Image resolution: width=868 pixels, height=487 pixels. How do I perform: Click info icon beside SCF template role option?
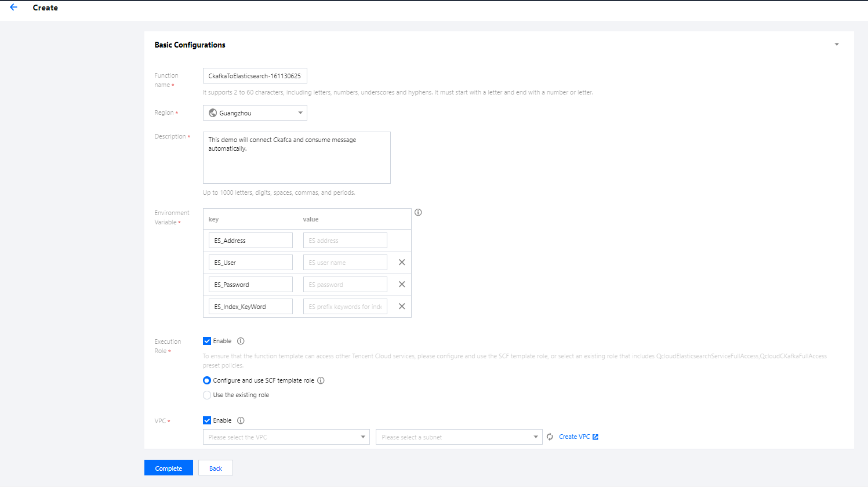[321, 381]
